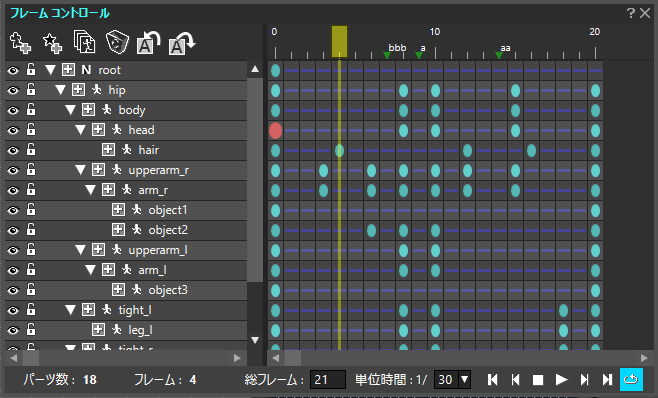Select the leg_l part row
Viewport: 658px width, 398px height.
pos(126,330)
